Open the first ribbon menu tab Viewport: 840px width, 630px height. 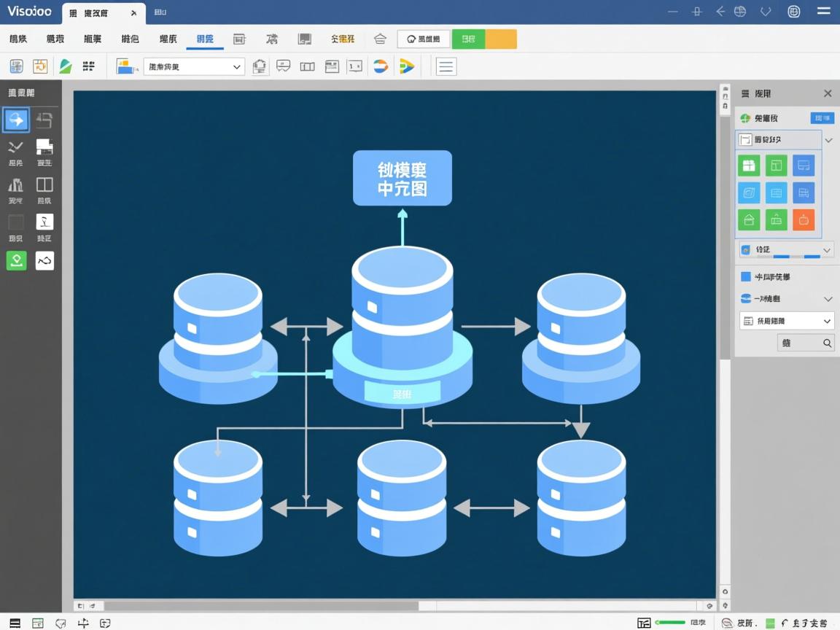pyautogui.click(x=18, y=39)
